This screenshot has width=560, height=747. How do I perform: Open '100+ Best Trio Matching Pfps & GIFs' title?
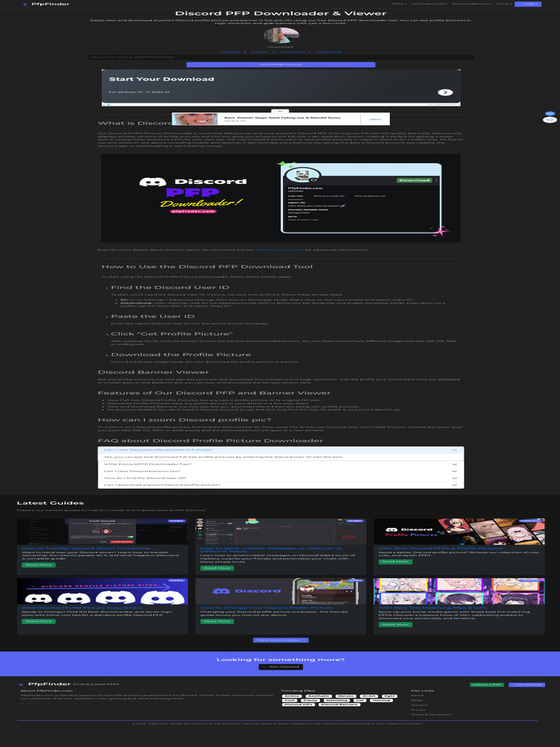[x=432, y=608]
